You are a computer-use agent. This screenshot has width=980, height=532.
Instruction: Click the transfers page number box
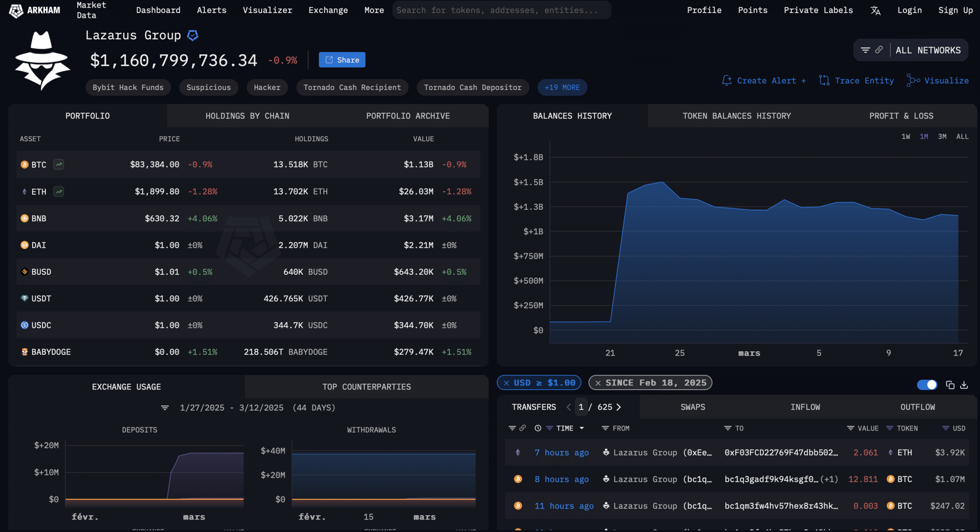pos(581,407)
